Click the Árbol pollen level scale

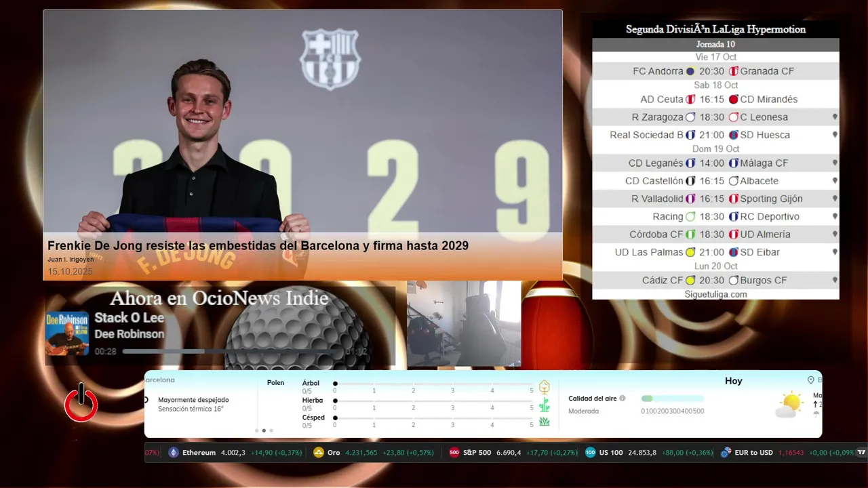click(x=433, y=386)
